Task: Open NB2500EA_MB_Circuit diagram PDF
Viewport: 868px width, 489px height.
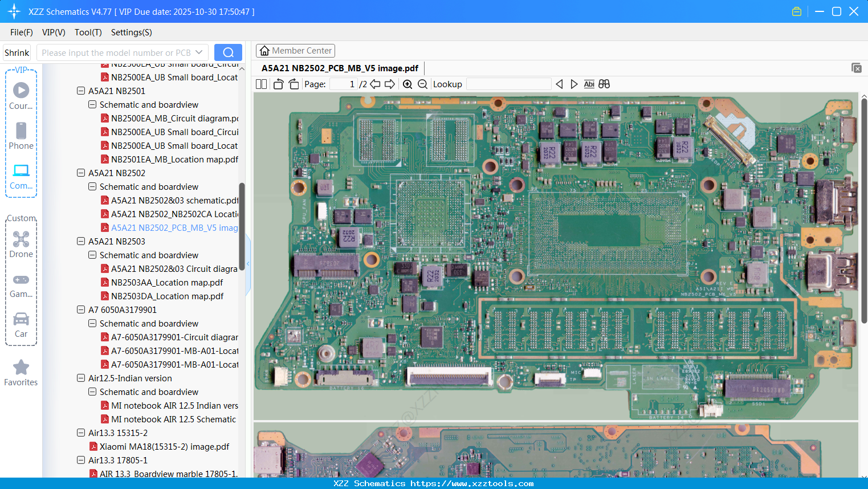Action: pos(170,119)
